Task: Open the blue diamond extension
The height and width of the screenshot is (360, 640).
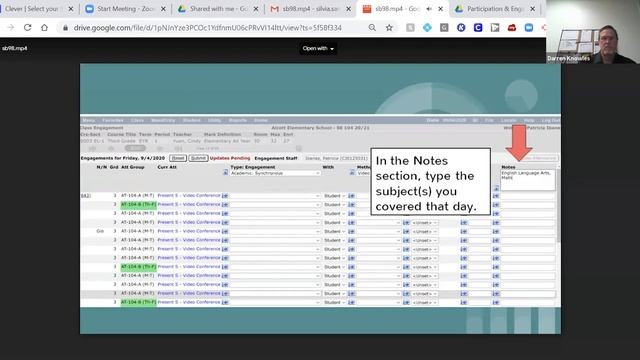Action: pos(427,27)
